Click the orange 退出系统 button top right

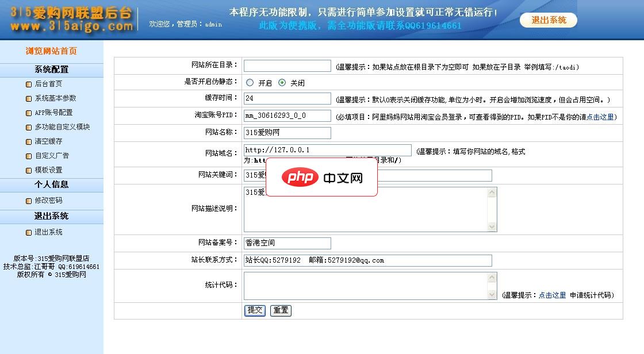[x=547, y=21]
